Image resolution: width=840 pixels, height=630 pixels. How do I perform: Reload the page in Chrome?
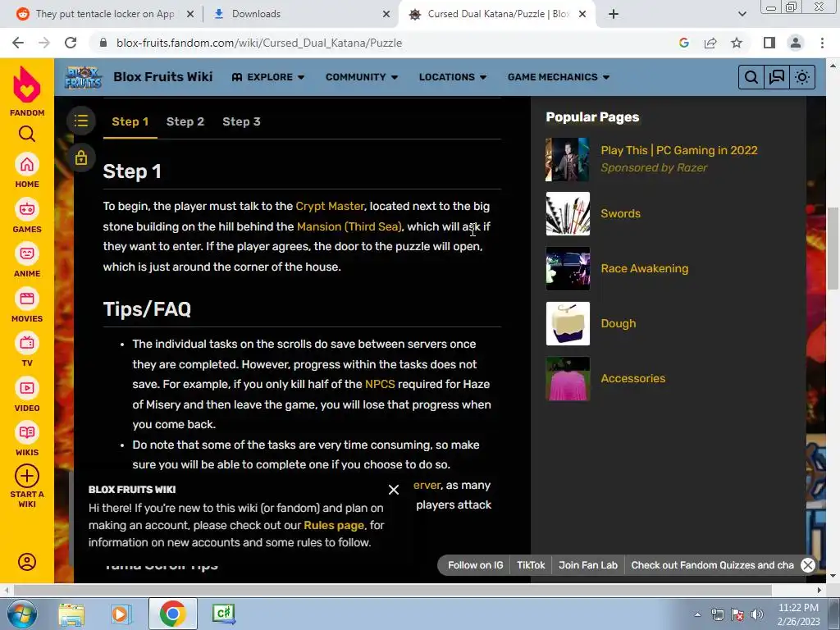tap(71, 43)
